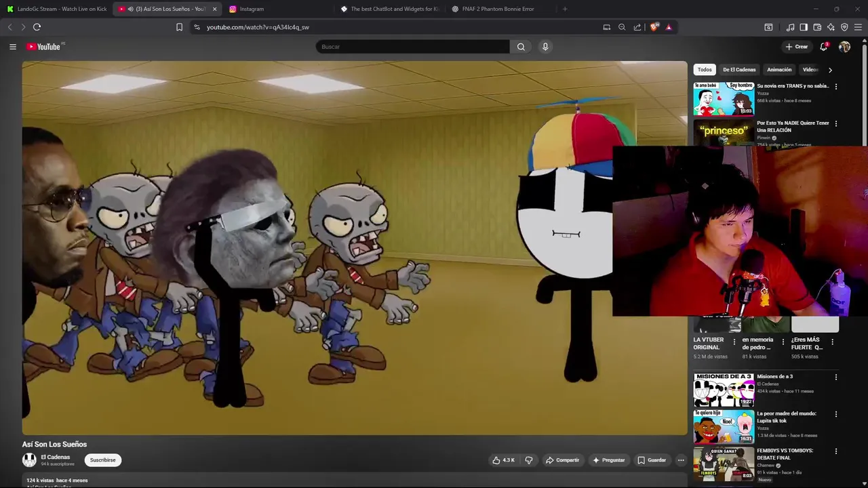
Task: Click the search magnifier button
Action: point(521,47)
